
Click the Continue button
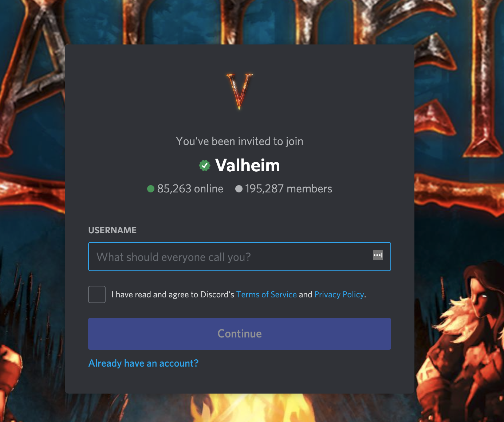pos(240,334)
